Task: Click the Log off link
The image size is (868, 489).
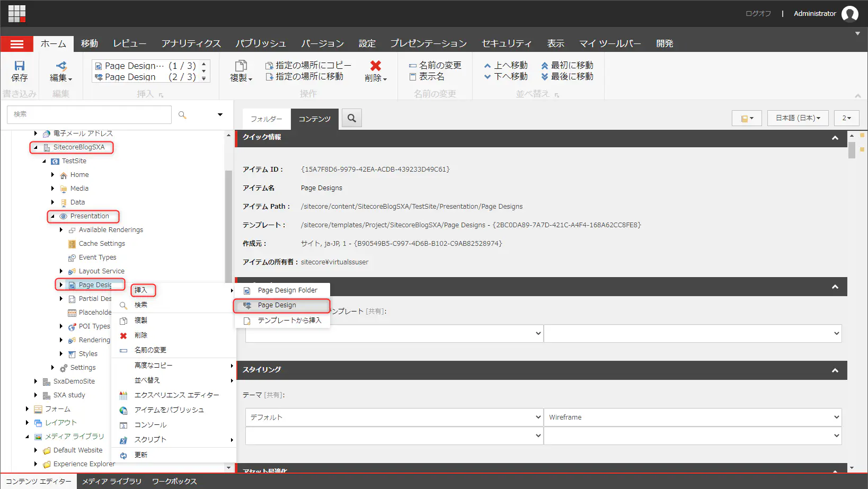Action: (x=758, y=14)
